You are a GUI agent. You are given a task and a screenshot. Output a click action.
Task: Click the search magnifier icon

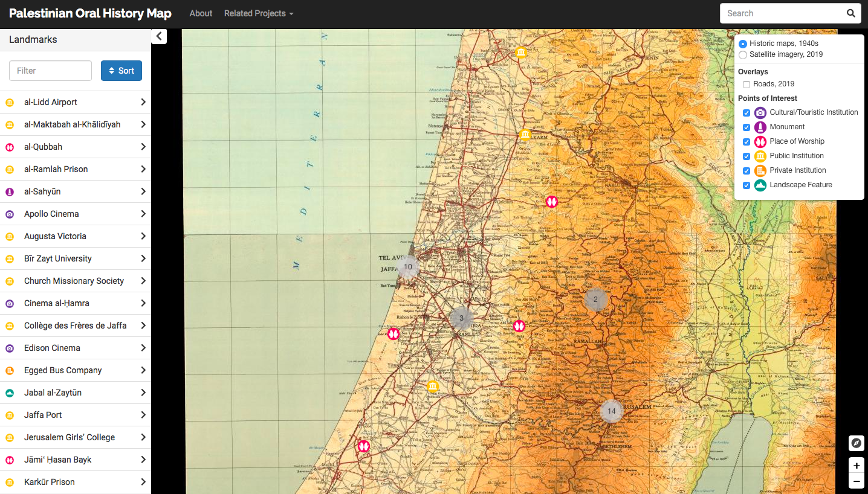(x=850, y=13)
